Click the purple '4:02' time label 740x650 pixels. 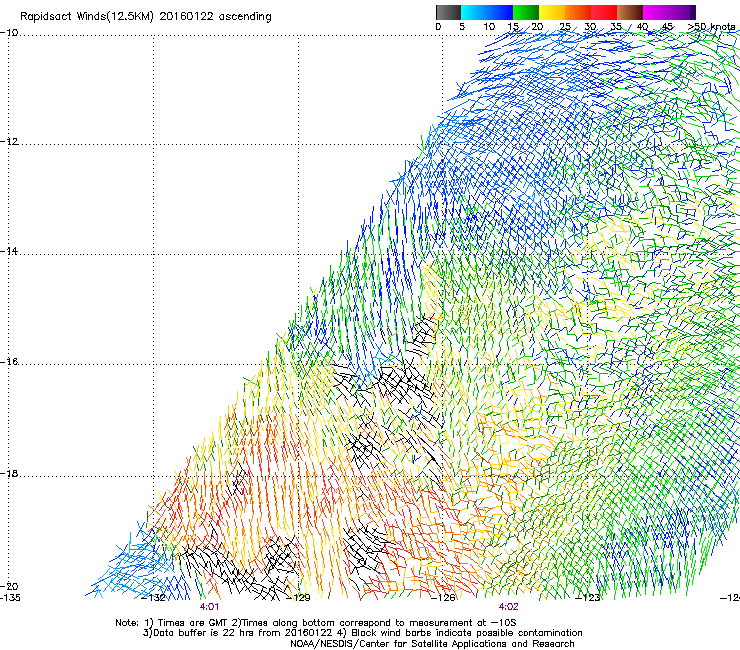508,607
